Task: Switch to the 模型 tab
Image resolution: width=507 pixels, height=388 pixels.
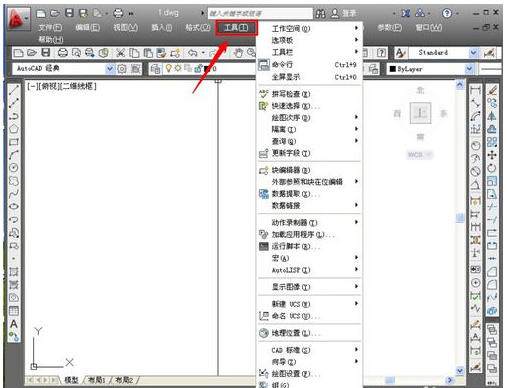Action: pos(71,380)
